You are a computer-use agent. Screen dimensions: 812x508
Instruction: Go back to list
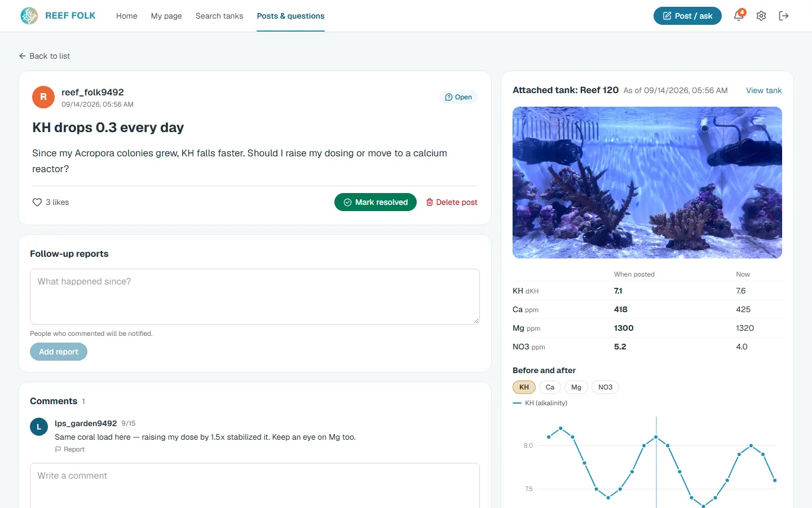45,56
